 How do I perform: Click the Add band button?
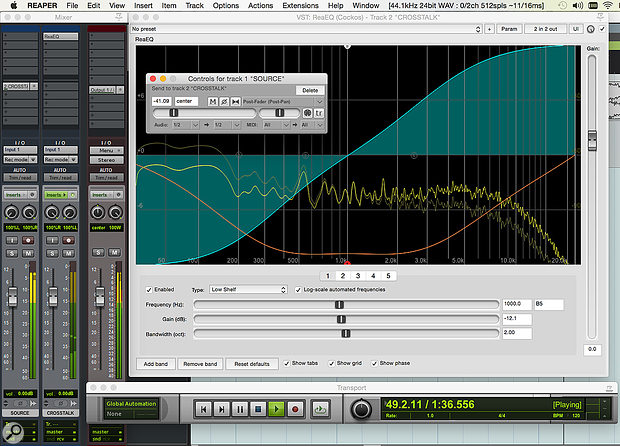click(156, 364)
